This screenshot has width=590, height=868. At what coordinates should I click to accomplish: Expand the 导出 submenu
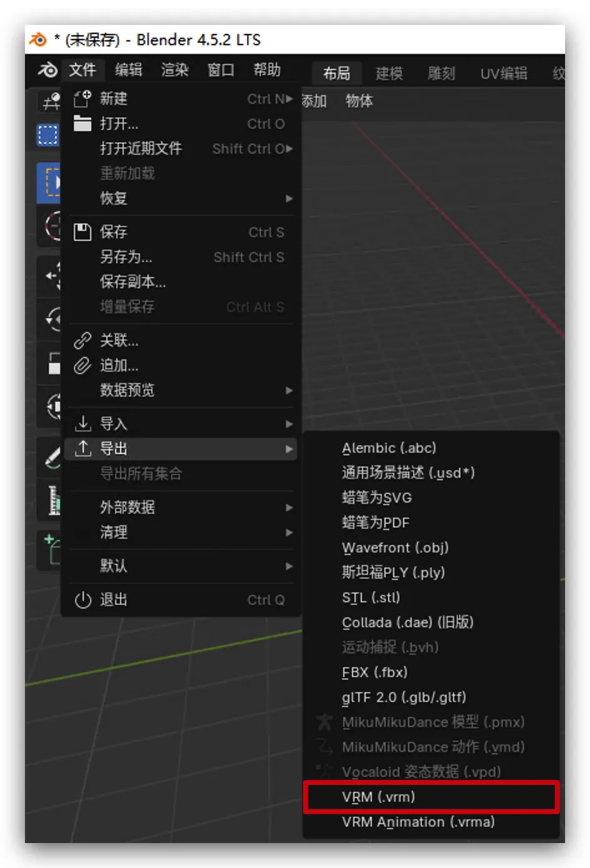181,449
